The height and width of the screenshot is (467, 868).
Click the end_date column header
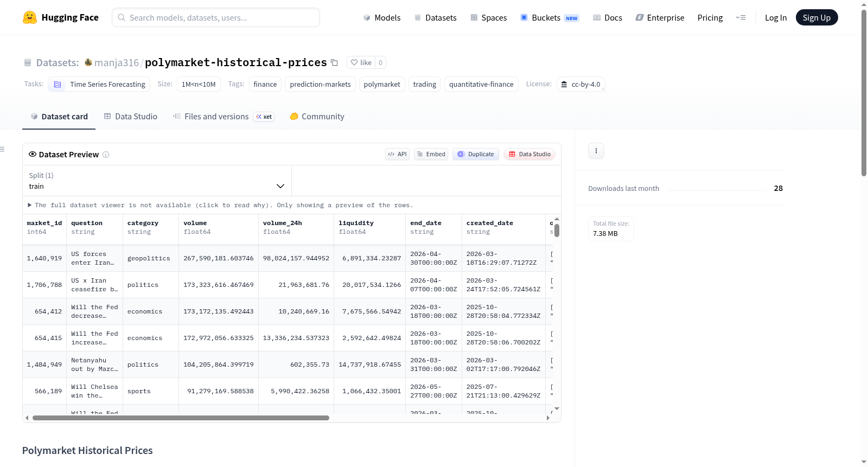434,227
